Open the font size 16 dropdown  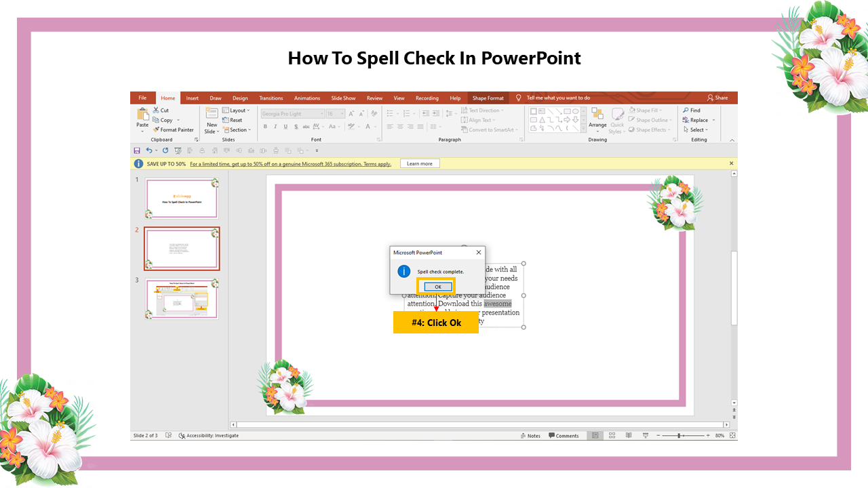pos(342,114)
